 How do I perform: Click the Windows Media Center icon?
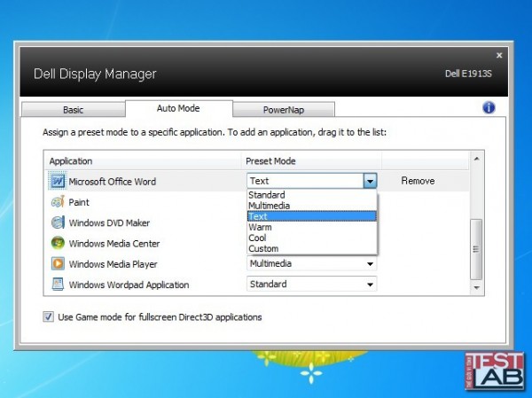tap(58, 243)
